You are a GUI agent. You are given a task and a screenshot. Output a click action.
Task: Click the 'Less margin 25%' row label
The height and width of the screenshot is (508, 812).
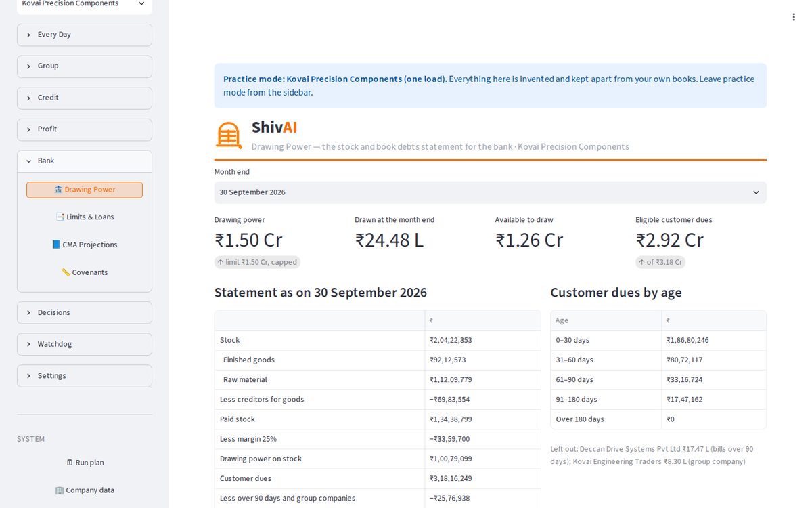248,439
